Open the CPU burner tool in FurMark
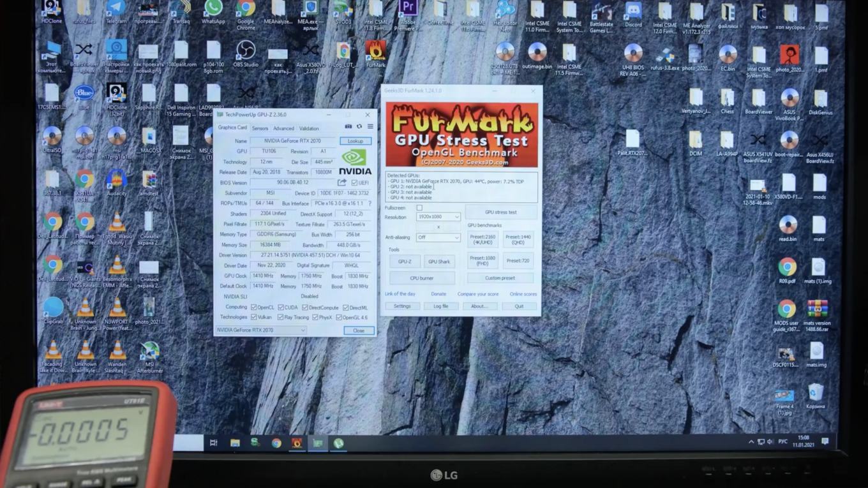 pyautogui.click(x=422, y=278)
